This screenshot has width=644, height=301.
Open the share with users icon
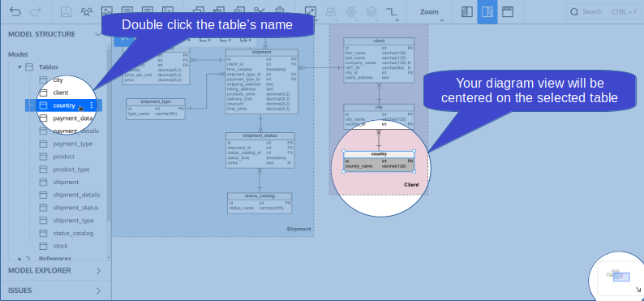86,12
